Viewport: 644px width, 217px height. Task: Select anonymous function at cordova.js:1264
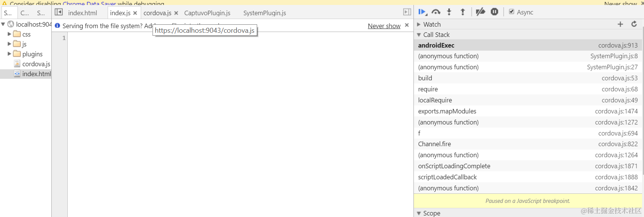point(528,155)
